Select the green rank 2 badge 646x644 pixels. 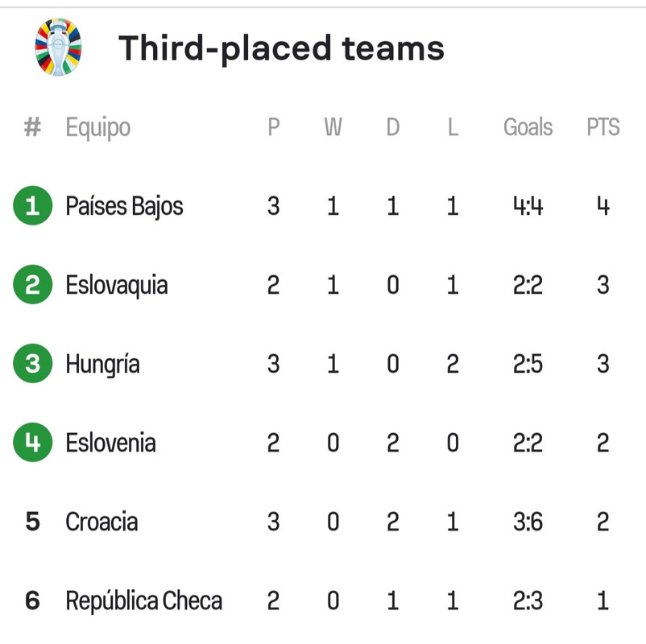click(32, 284)
